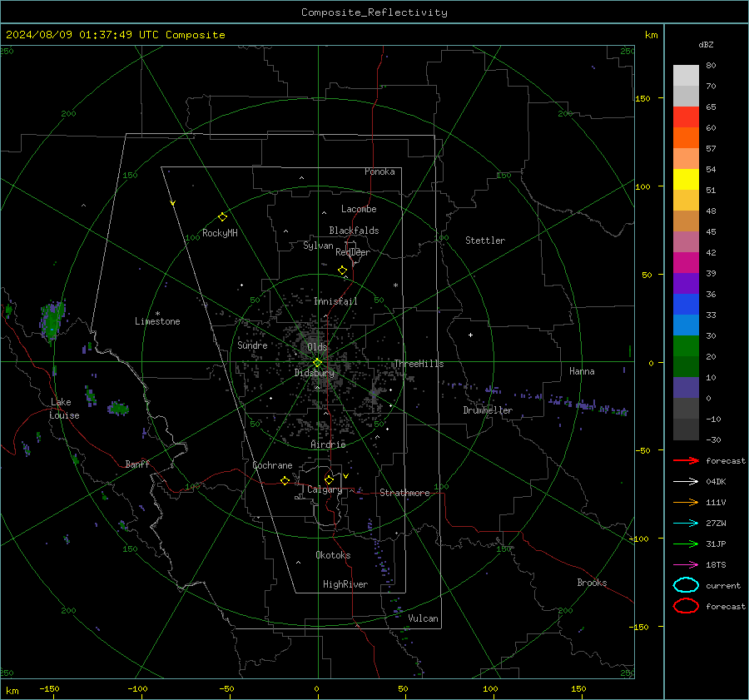Click the green echo cell east of Lake Louise
Screen dimensions: 749x700
[118, 408]
